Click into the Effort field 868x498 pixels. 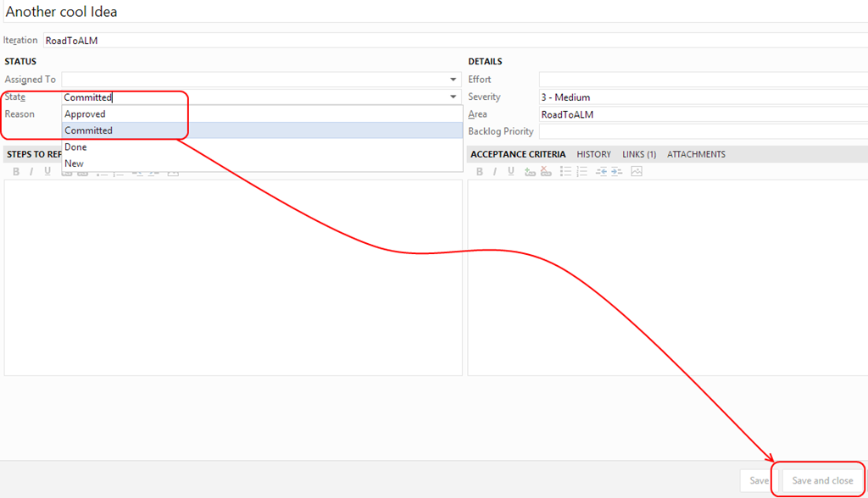(x=703, y=80)
